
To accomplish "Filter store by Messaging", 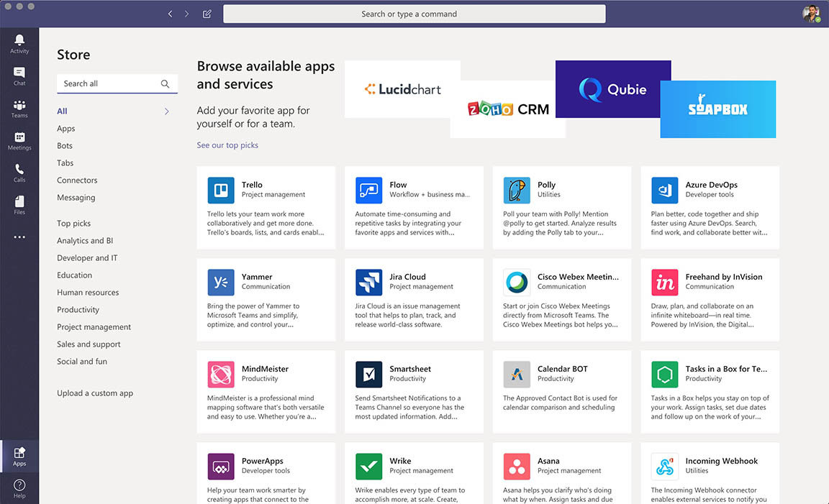I will pos(76,198).
